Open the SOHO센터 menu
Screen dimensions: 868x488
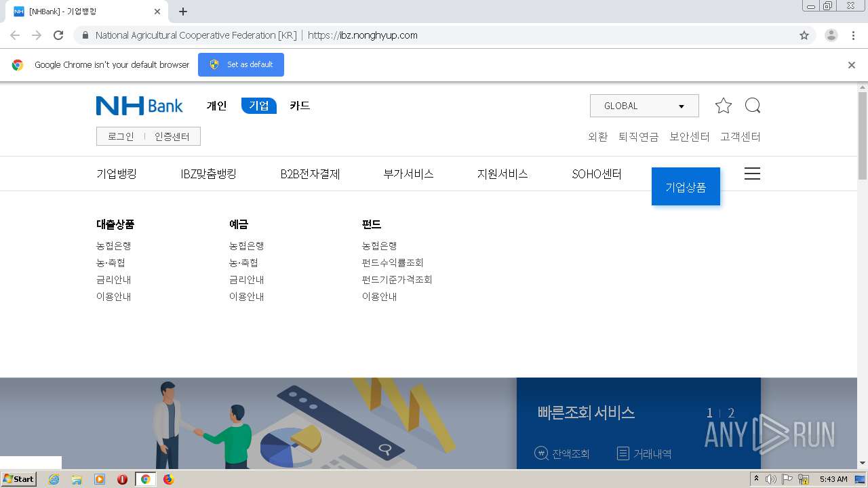(597, 174)
